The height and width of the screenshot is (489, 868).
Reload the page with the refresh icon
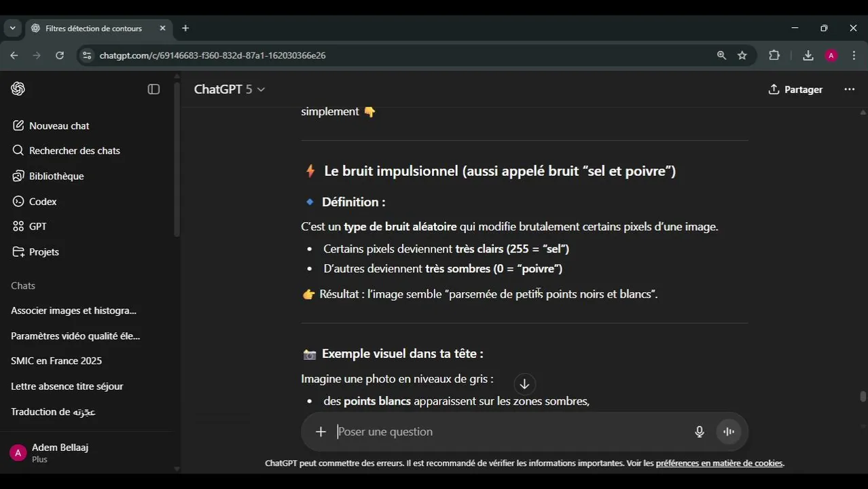click(60, 56)
